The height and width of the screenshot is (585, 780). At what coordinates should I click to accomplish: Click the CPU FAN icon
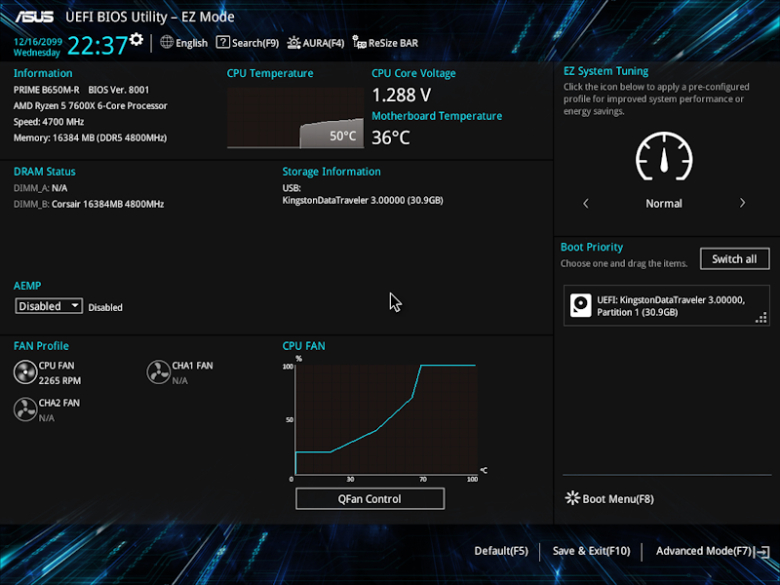pyautogui.click(x=25, y=373)
